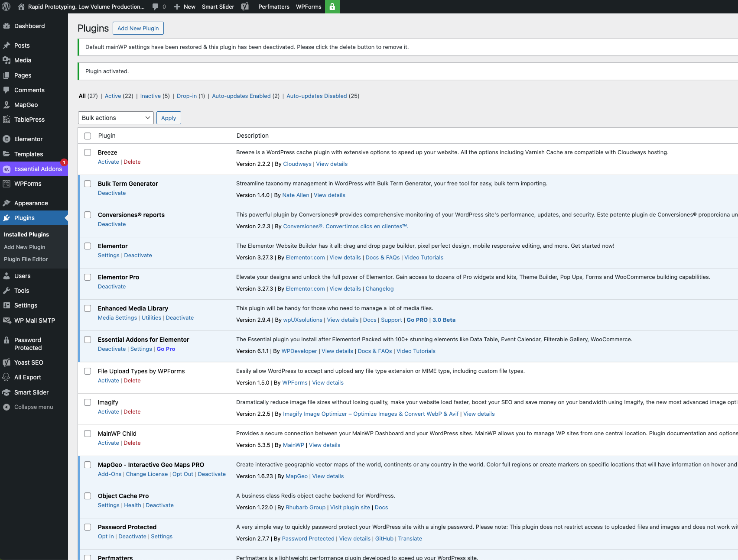Click the WPForms icon in sidebar
This screenshot has height=560, width=738.
tap(7, 184)
